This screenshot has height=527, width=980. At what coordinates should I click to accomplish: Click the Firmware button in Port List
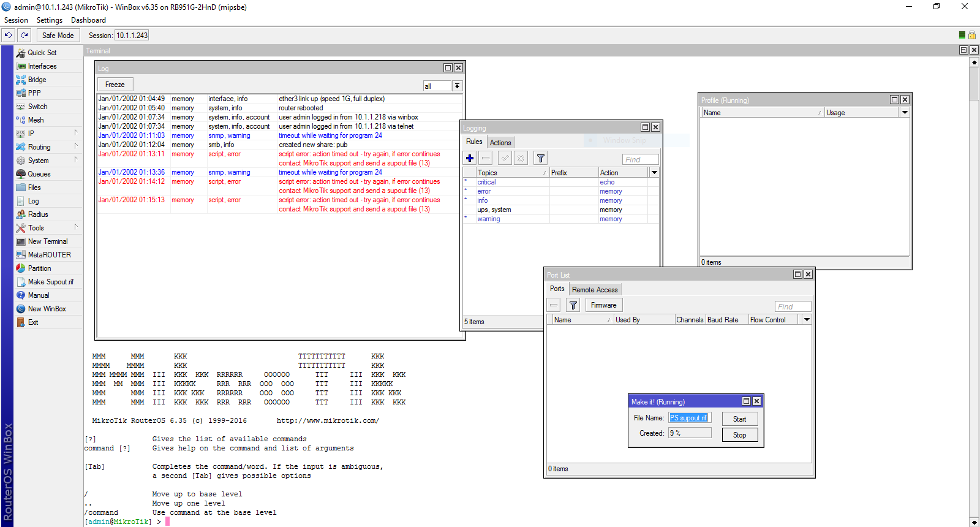(x=603, y=305)
